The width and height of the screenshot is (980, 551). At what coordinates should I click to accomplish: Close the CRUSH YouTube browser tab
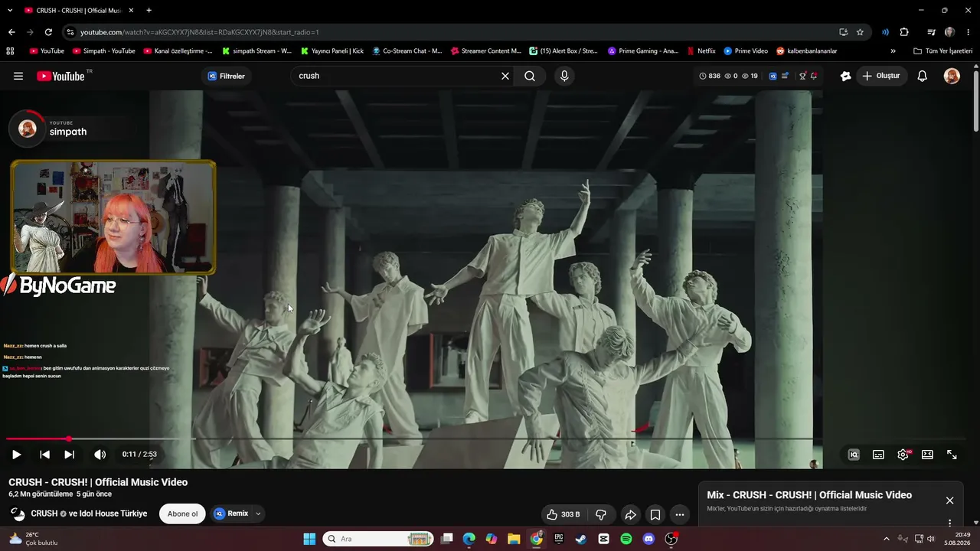pos(131,11)
